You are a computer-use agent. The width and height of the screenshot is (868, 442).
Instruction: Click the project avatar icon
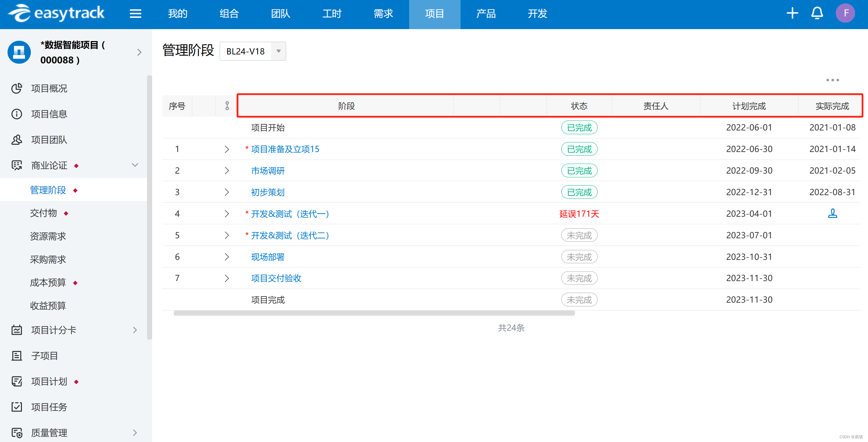click(19, 52)
